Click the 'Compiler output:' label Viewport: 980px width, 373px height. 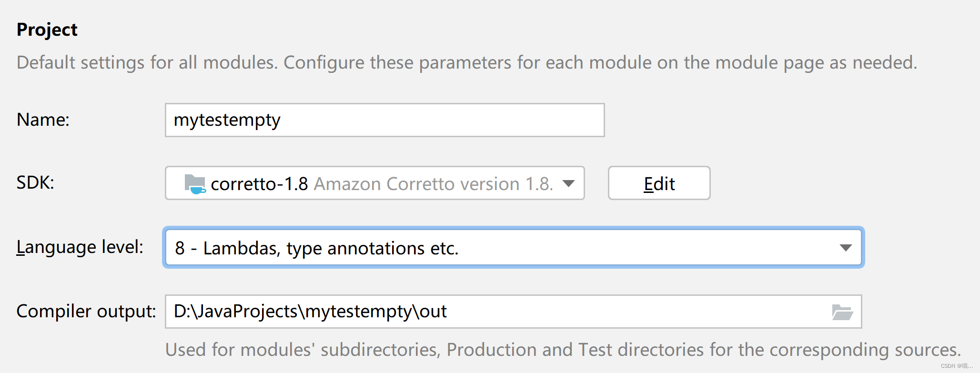pyautogui.click(x=86, y=311)
